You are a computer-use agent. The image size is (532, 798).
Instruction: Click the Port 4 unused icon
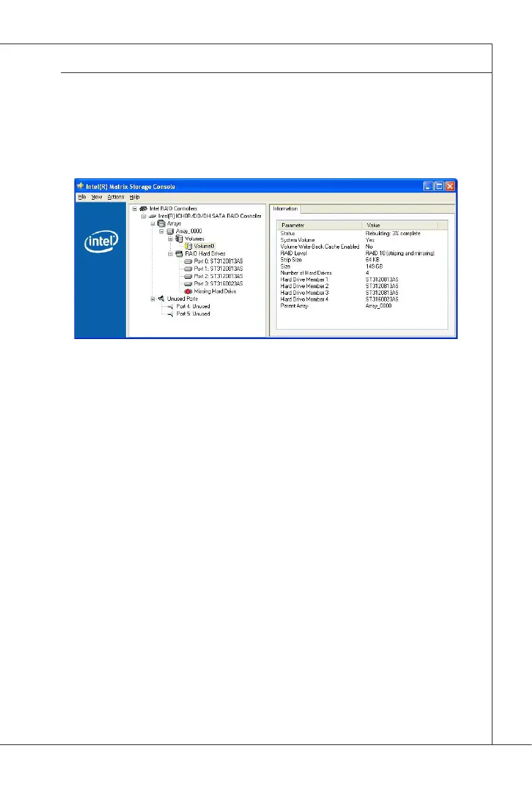pyautogui.click(x=170, y=306)
